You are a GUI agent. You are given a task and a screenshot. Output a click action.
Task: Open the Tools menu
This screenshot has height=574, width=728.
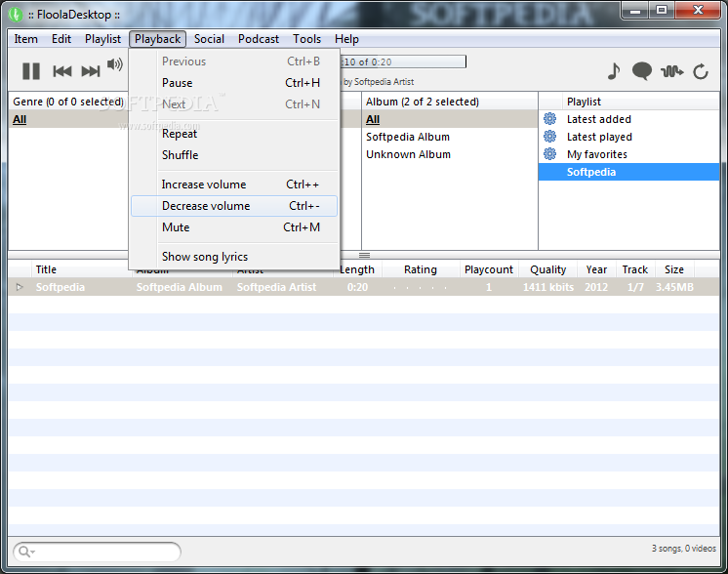point(306,39)
